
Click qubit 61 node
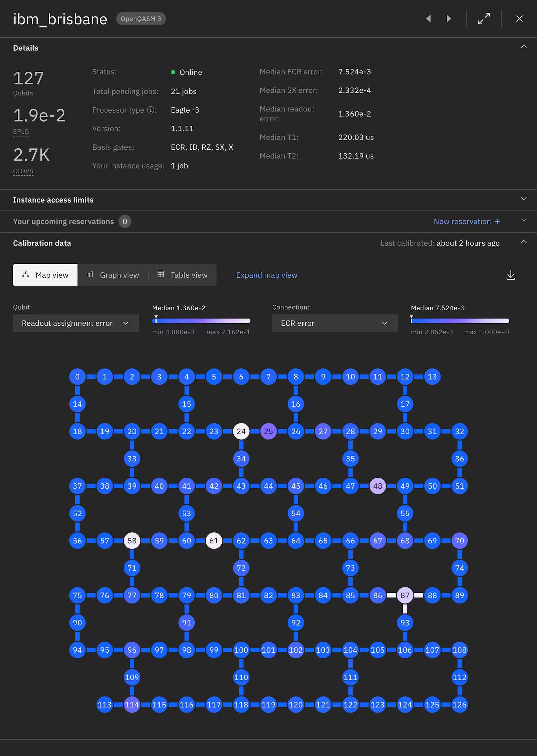coord(214,541)
